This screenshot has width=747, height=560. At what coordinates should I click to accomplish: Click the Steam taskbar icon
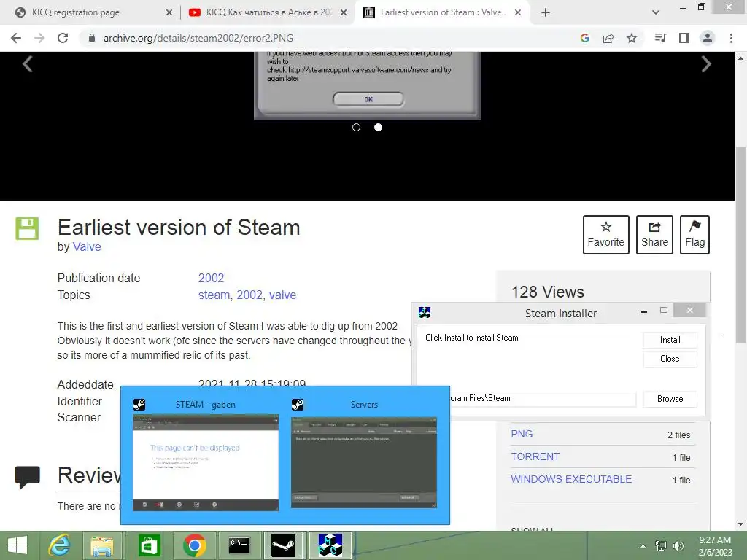[x=283, y=545]
